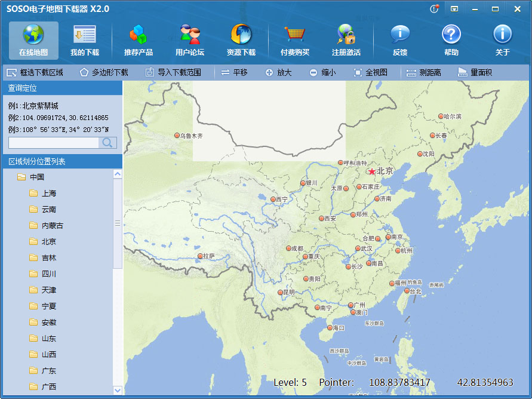The image size is (532, 399).
Task: Open 推荐产品 recommended products
Action: click(139, 41)
